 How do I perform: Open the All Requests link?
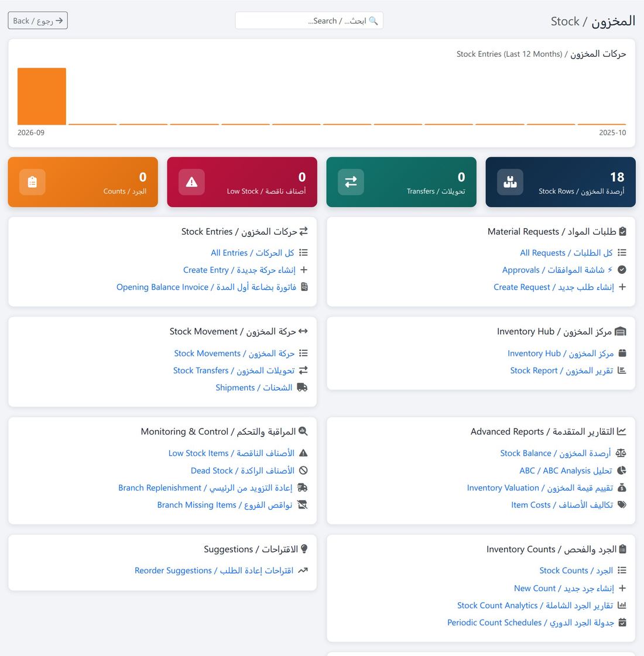click(x=566, y=253)
